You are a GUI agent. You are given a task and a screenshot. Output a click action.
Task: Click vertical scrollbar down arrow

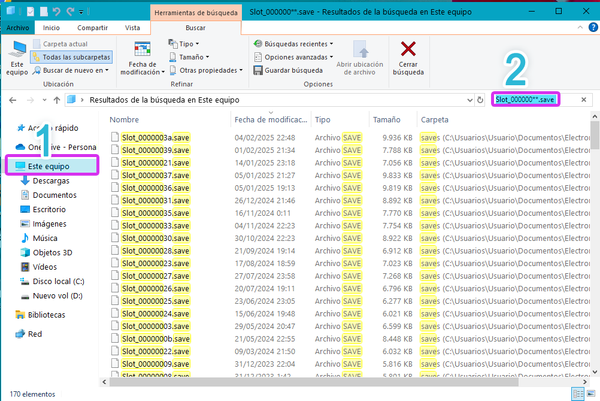[595, 372]
